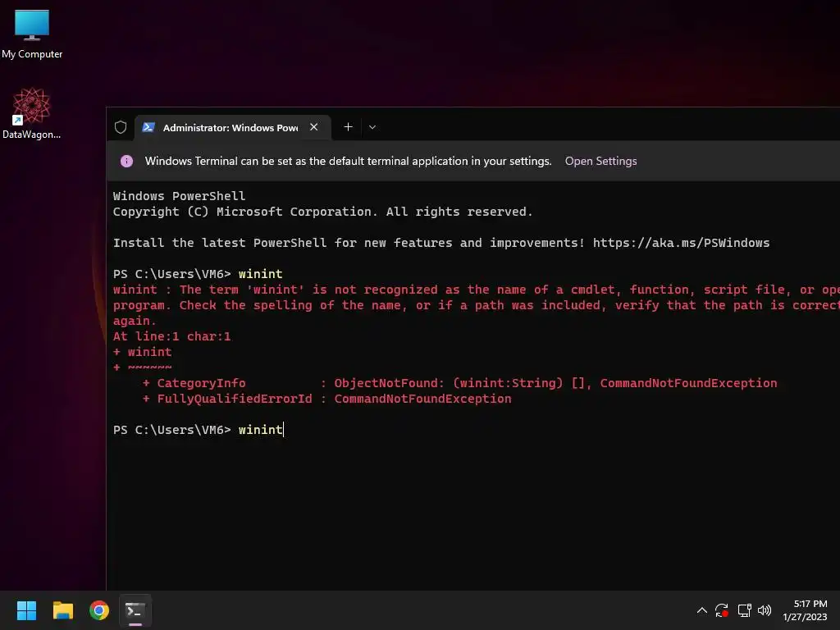The height and width of the screenshot is (630, 840).
Task: Open network status tray icon
Action: [x=744, y=610]
